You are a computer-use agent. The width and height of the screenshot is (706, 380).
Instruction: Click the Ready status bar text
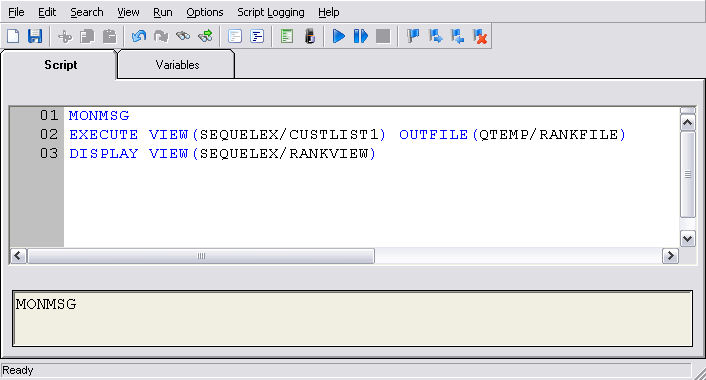(18, 370)
